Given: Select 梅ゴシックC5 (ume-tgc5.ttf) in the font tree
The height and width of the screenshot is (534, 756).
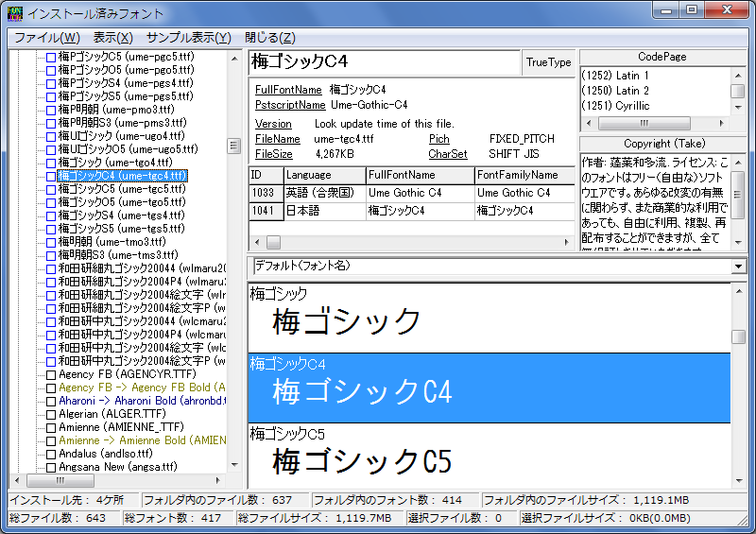Looking at the screenshot, I should click(x=122, y=189).
